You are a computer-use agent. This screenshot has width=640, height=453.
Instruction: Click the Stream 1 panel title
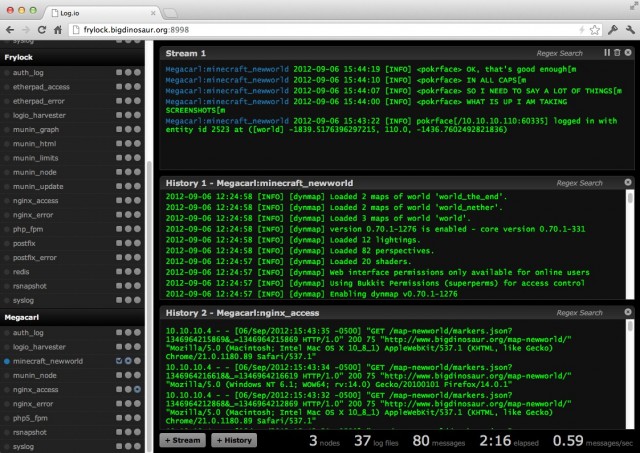coord(186,53)
